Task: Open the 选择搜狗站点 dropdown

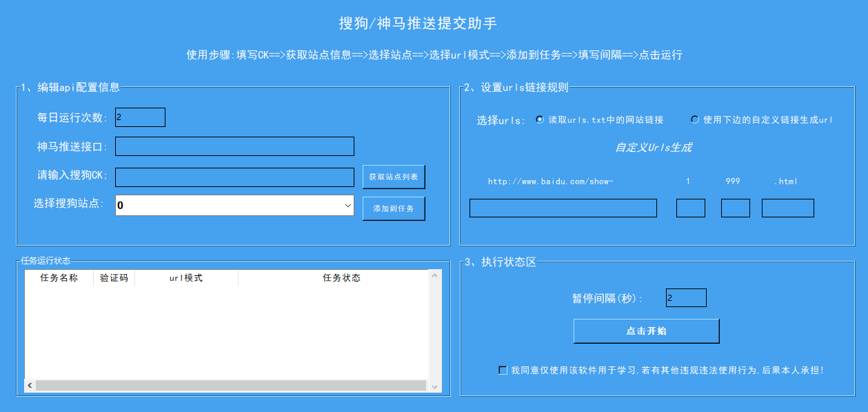Action: [234, 205]
